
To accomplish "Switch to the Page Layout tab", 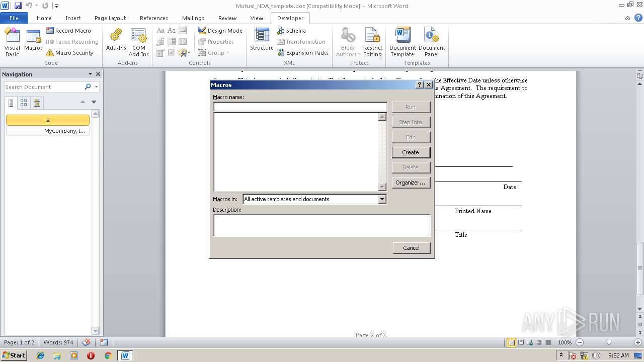I will tap(110, 18).
